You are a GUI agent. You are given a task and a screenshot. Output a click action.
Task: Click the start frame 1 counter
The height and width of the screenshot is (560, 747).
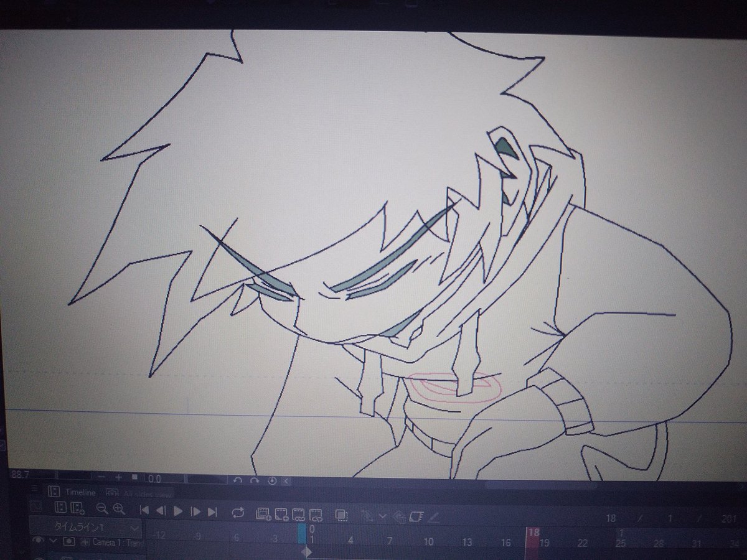(x=670, y=518)
